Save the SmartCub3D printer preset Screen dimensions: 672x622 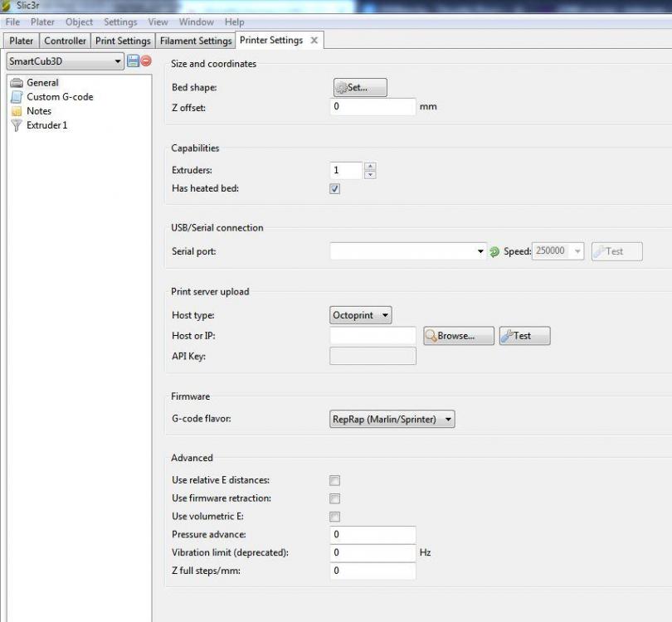point(133,61)
